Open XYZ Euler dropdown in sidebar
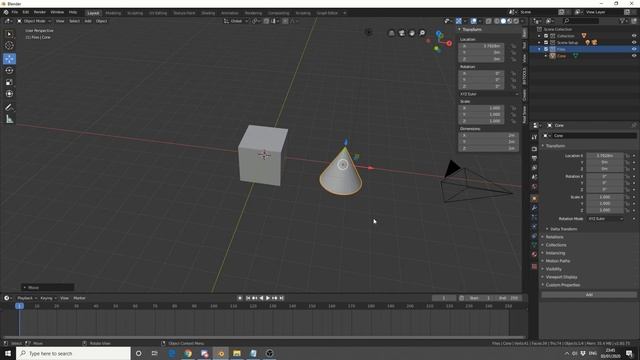Viewport: 640px width, 360px height. click(x=489, y=94)
